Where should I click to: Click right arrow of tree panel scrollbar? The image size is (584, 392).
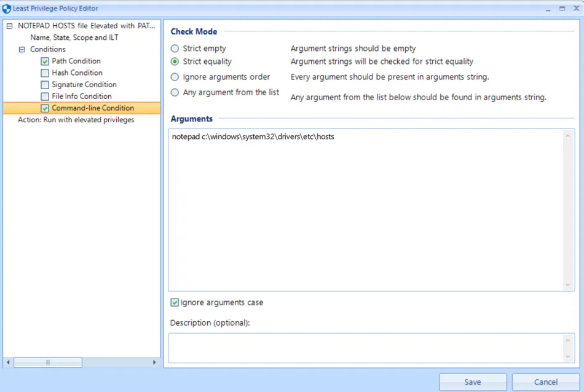click(x=154, y=363)
